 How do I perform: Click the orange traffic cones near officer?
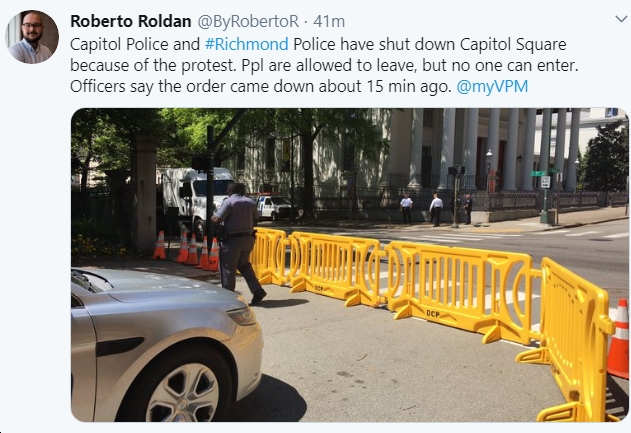(186, 251)
